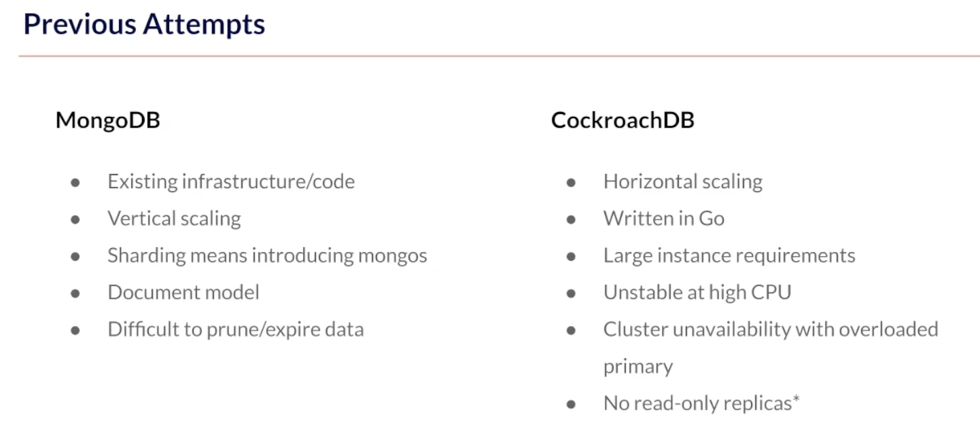Select the MongoDB column heading
Screen dimensions: 980x432
[107, 120]
